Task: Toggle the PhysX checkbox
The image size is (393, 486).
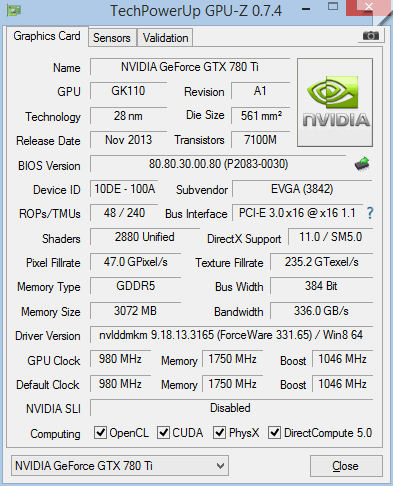Action: click(219, 432)
